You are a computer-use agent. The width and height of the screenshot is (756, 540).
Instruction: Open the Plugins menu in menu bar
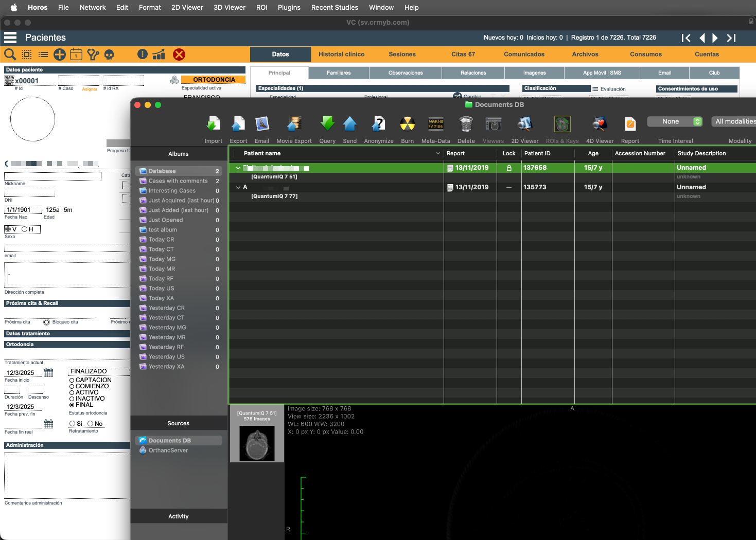click(x=289, y=7)
